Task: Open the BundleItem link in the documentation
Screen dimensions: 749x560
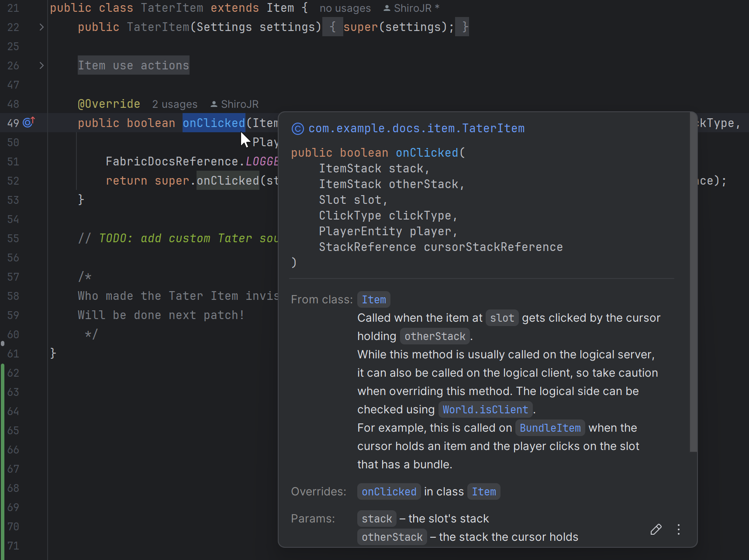Action: 549,428
